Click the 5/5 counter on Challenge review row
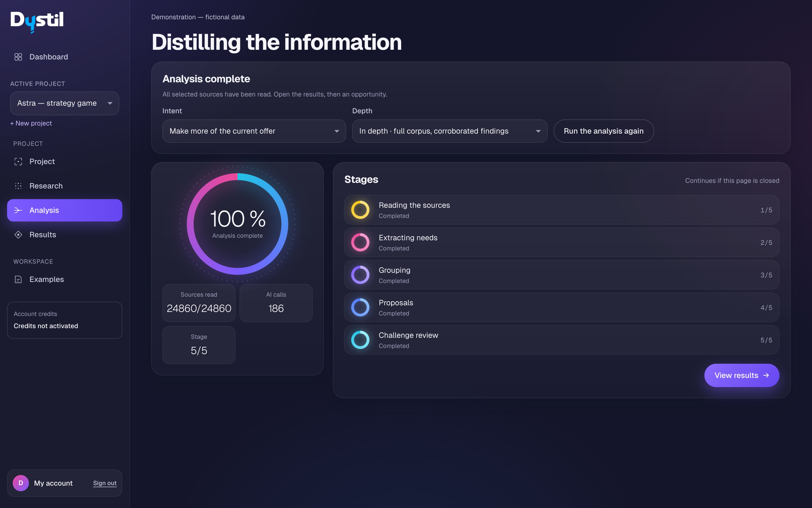 click(x=766, y=340)
